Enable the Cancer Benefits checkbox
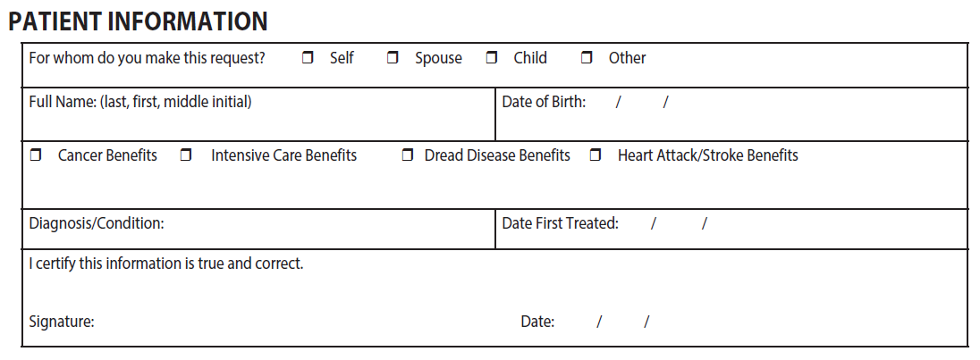The height and width of the screenshot is (360, 980). coord(36,155)
